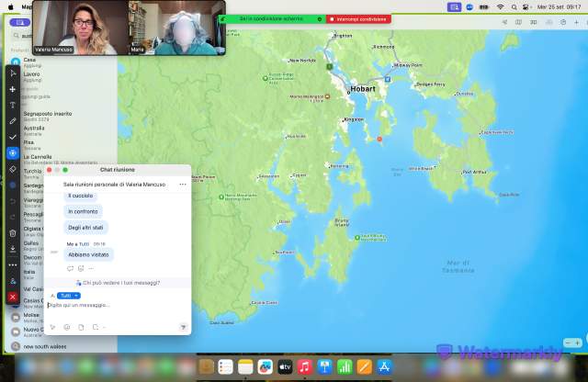This screenshot has height=382, width=588.
Task: Save annotations with the download icon
Action: coord(12,248)
